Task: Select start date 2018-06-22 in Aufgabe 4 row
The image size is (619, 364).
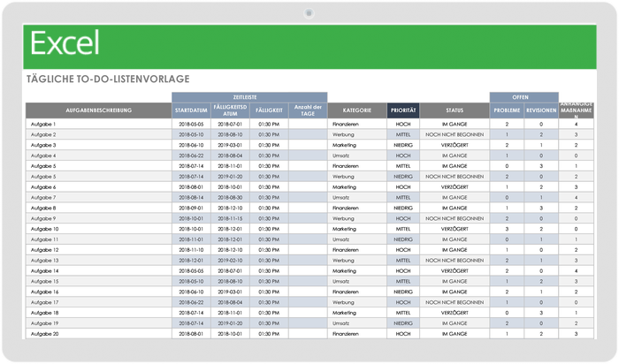Action: pos(192,155)
